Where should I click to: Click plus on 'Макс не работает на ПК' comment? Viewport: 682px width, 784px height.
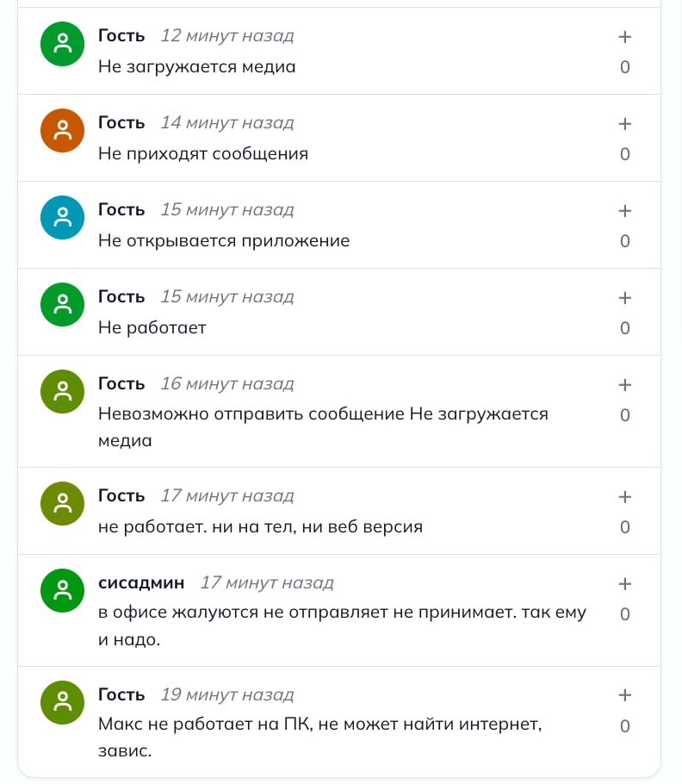coord(625,695)
